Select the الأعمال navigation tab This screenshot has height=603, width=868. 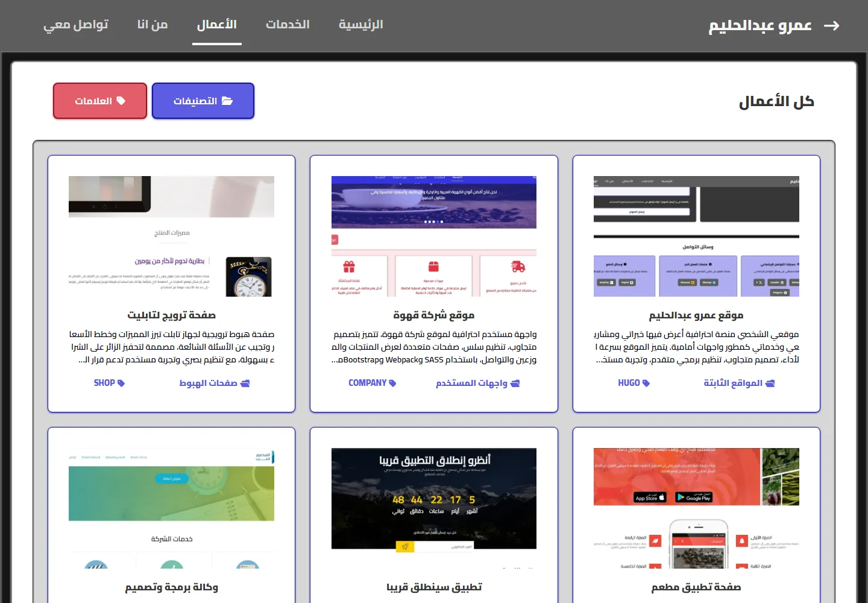click(217, 25)
